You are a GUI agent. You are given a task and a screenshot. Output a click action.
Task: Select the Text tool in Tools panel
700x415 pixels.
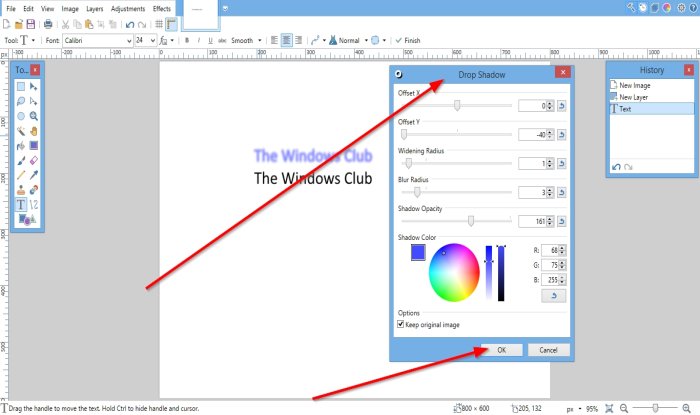point(21,204)
